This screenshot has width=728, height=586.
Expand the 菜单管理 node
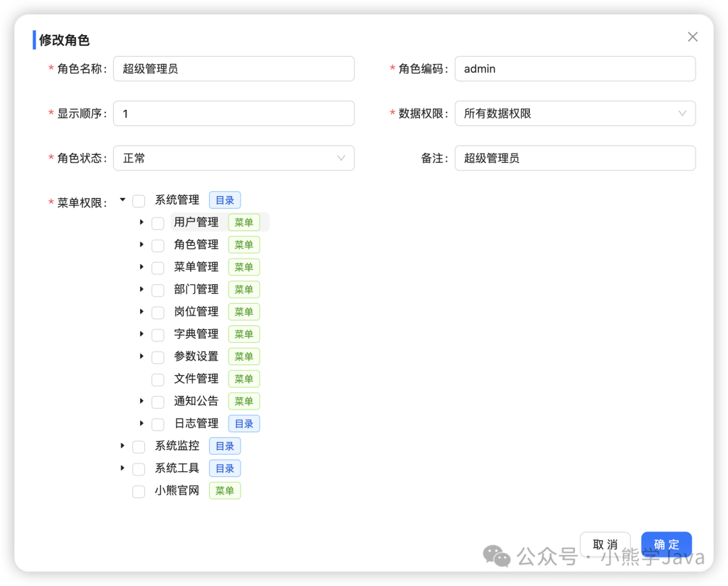(142, 267)
